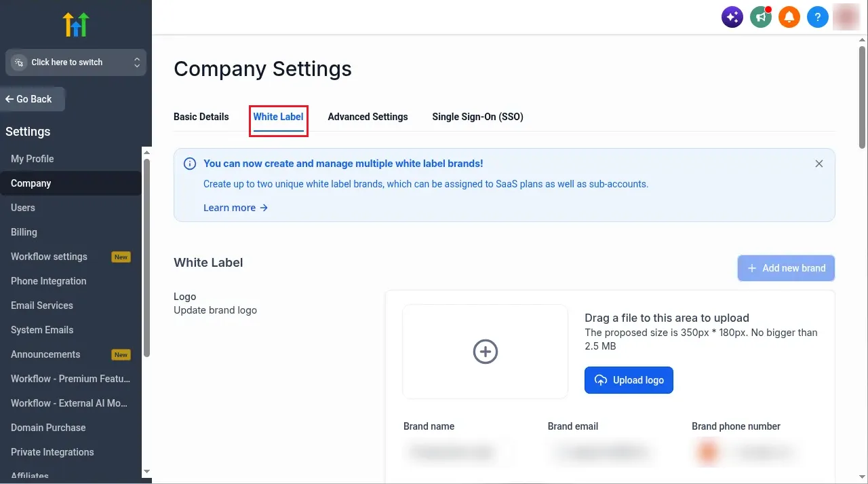Open Billing settings page
Viewport: 868px width, 484px height.
[71, 232]
